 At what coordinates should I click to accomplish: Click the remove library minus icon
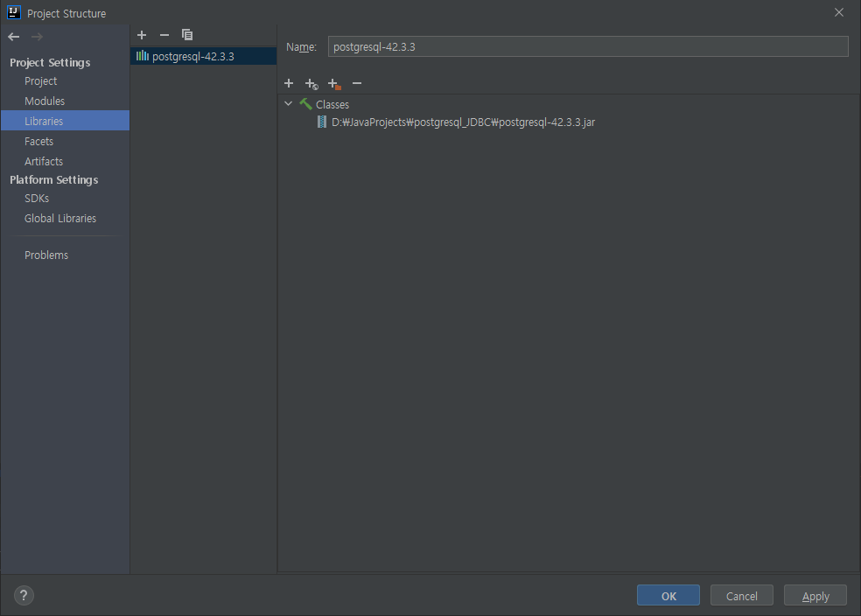pos(164,35)
